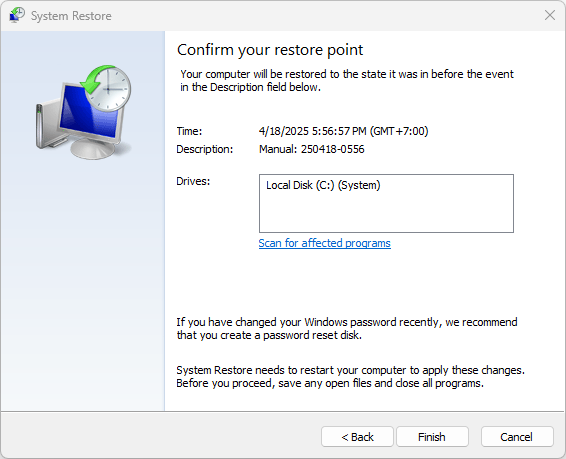Open Scan for affected programs link
Image resolution: width=566 pixels, height=459 pixels.
[324, 243]
